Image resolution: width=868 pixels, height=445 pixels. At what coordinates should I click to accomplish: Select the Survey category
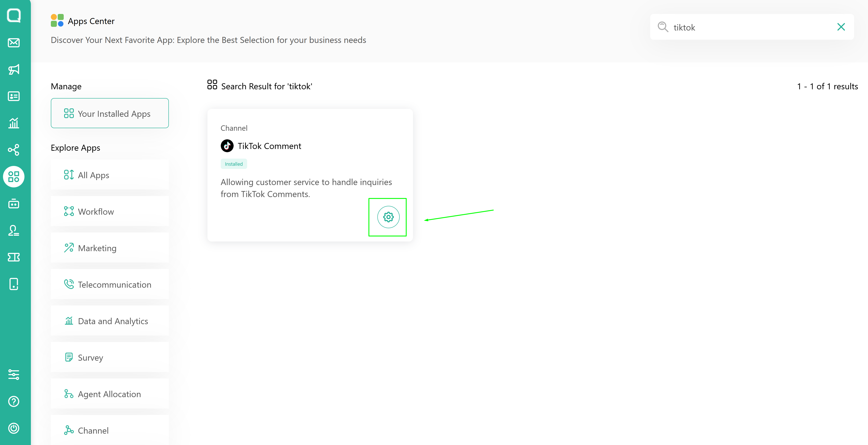[110, 357]
